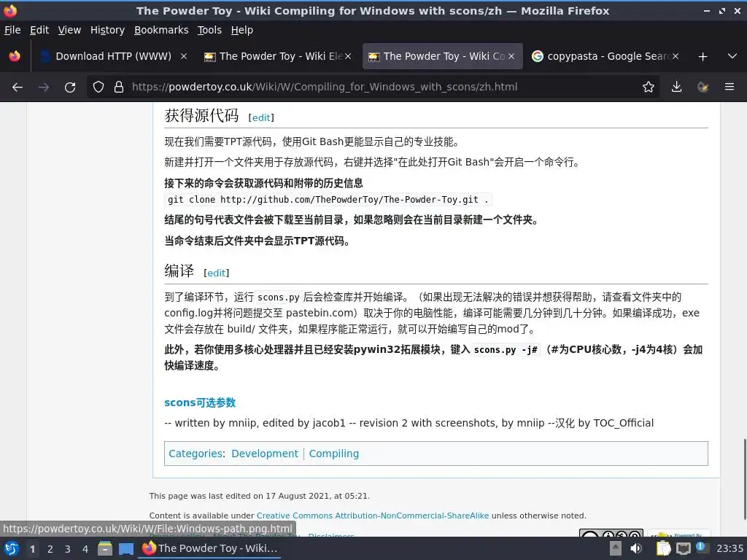Click the show desktop taskbar icon
747x560 pixels.
click(125, 548)
